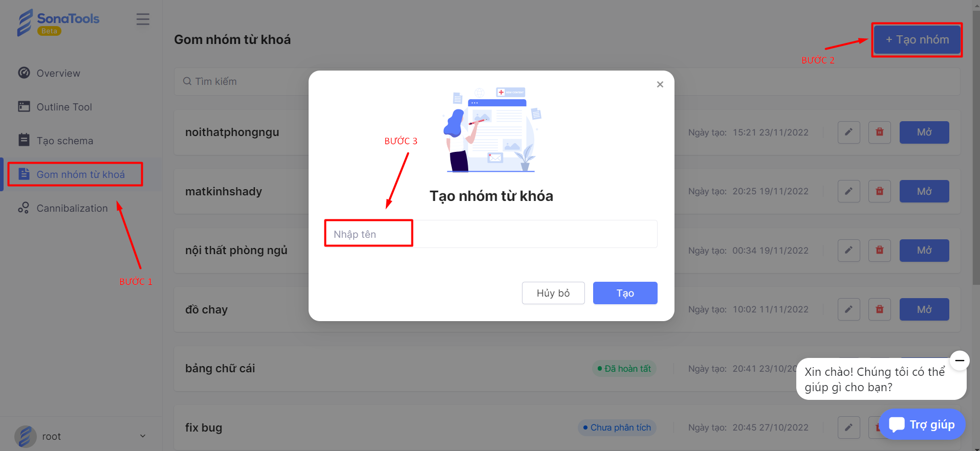Open Outline Tool in the sidebar

click(x=55, y=107)
